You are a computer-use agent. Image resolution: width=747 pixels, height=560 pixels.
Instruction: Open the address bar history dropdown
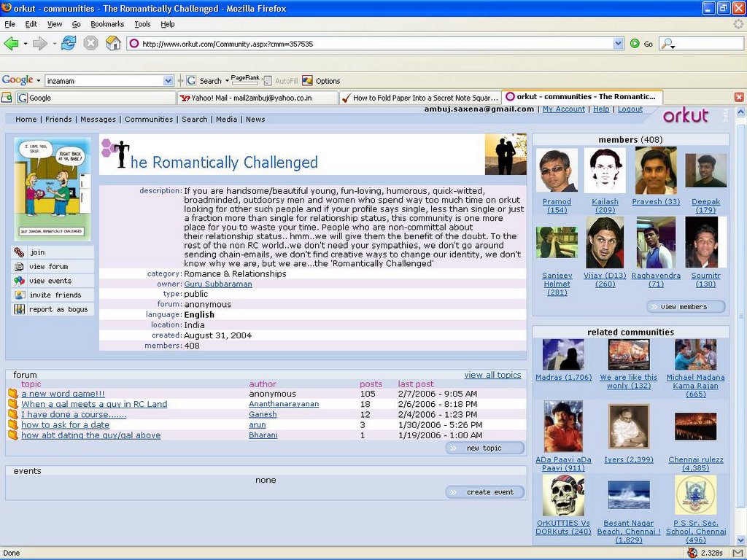618,44
